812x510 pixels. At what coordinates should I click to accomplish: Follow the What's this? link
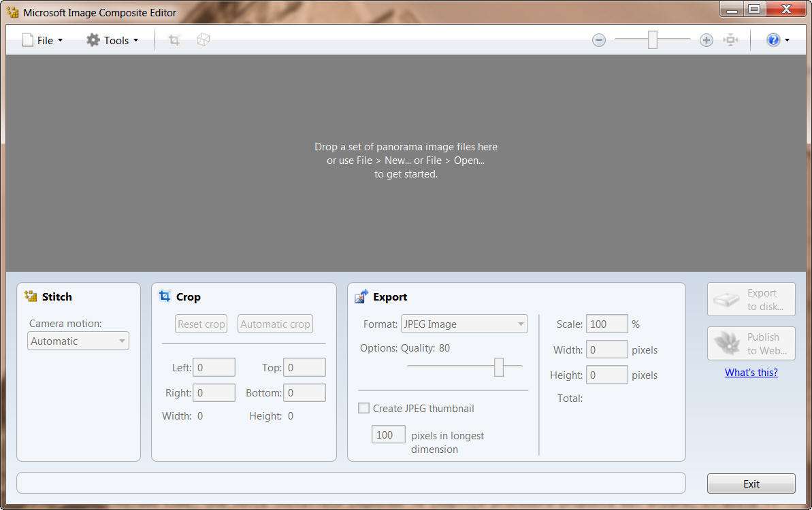pyautogui.click(x=751, y=372)
